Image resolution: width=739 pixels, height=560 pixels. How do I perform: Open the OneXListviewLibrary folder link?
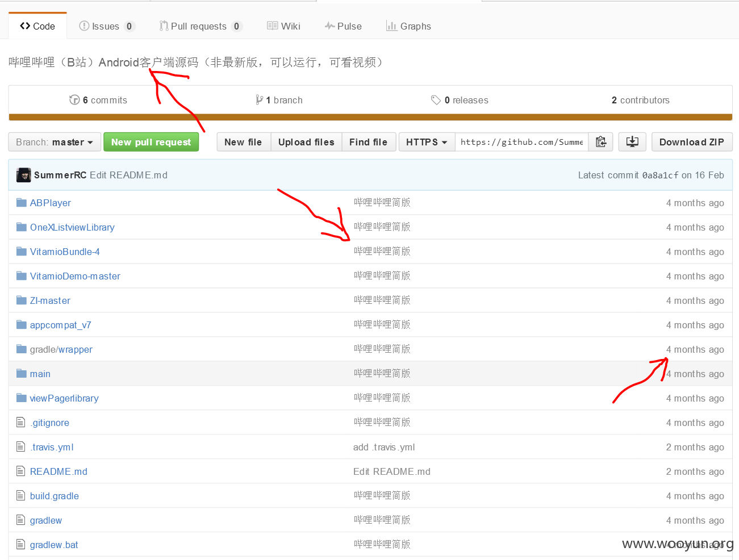tap(72, 227)
